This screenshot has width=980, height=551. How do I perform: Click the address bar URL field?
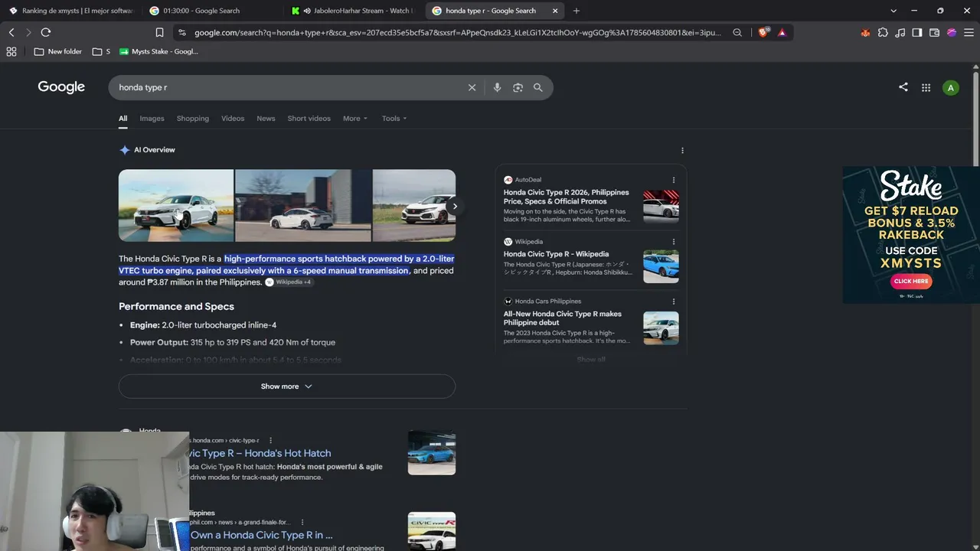pyautogui.click(x=458, y=33)
